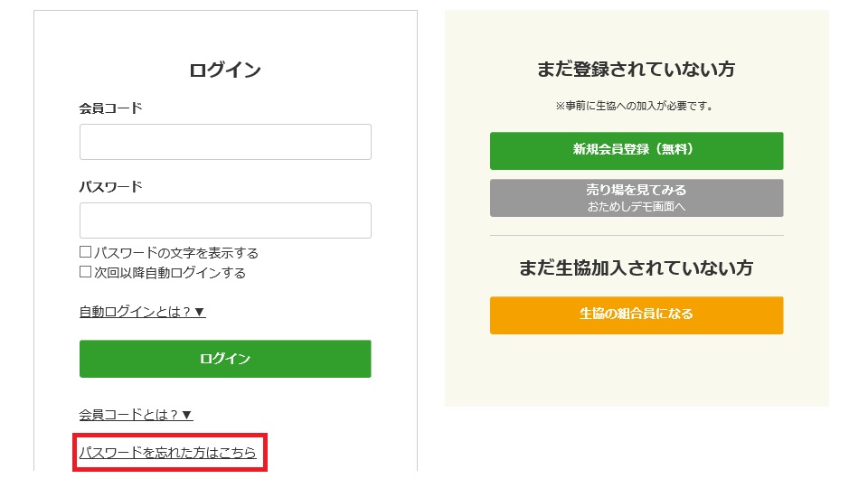This screenshot has width=868, height=488.
Task: Click the ▼ arrow after 自動ログインとは？
Action: (200, 312)
